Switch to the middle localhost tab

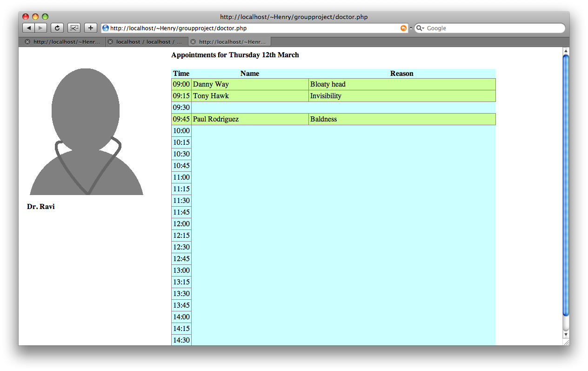(145, 41)
